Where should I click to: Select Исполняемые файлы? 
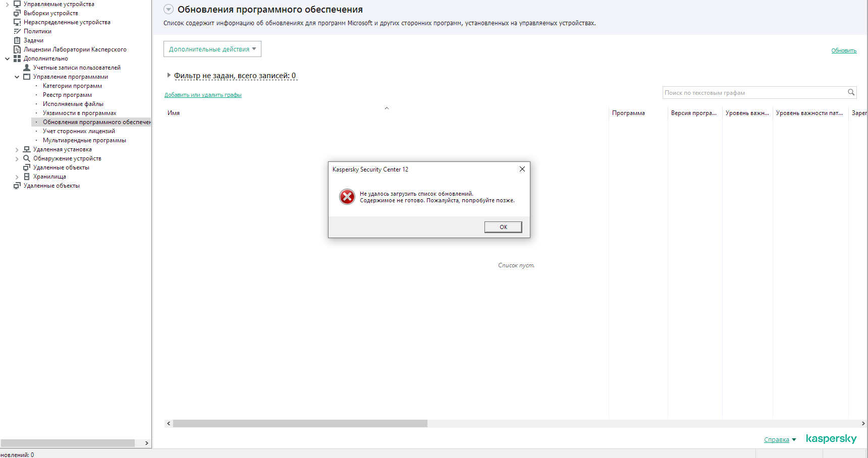[x=73, y=104]
